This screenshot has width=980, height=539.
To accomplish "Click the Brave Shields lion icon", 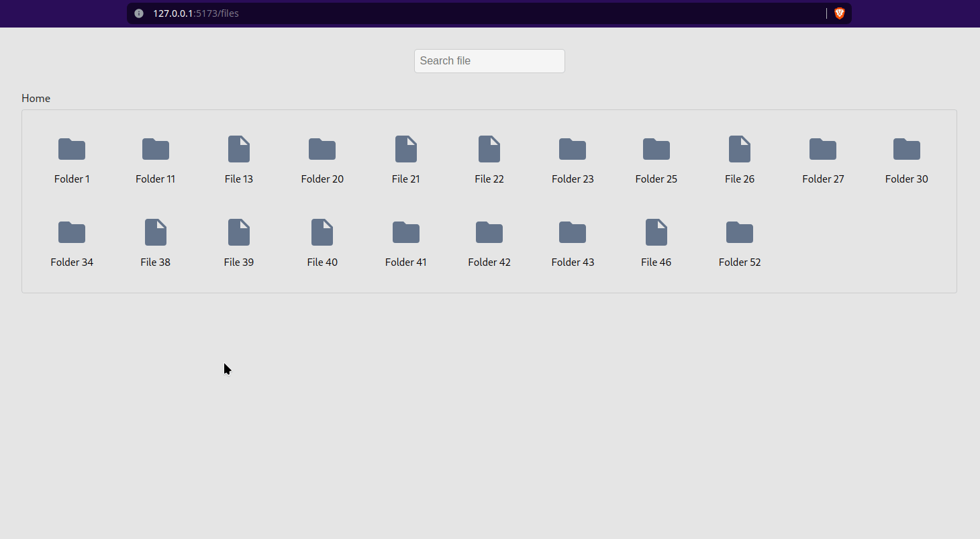I will tap(839, 13).
